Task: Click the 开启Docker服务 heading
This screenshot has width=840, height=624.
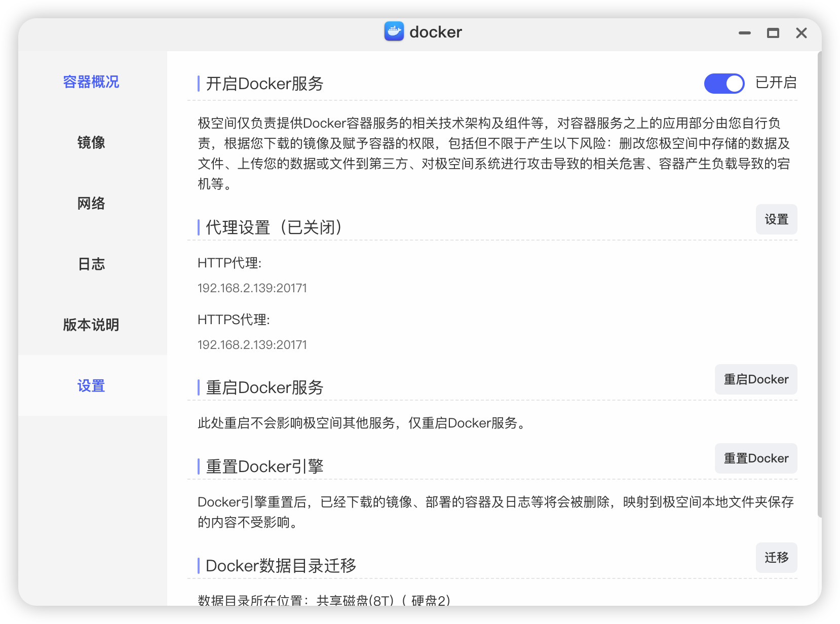Action: pyautogui.click(x=264, y=84)
